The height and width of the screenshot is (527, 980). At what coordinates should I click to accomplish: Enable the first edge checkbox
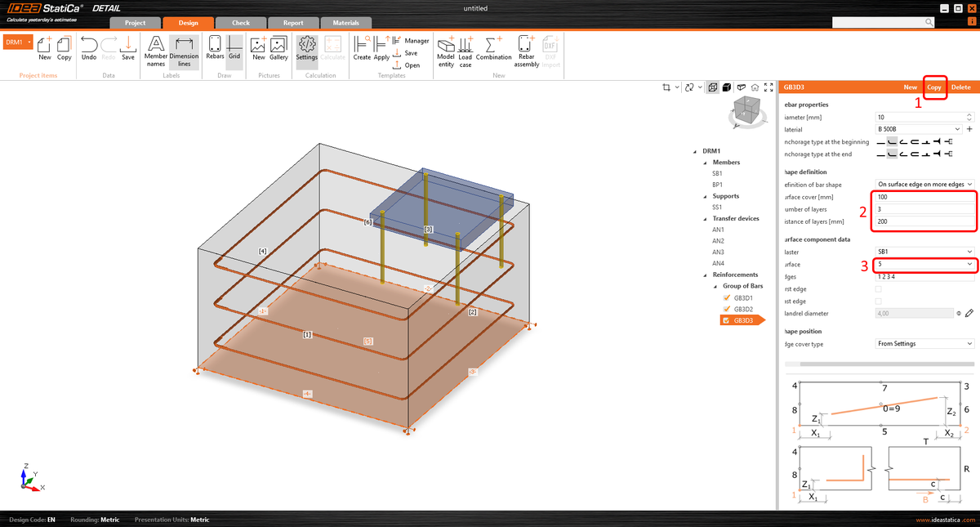[x=880, y=288]
